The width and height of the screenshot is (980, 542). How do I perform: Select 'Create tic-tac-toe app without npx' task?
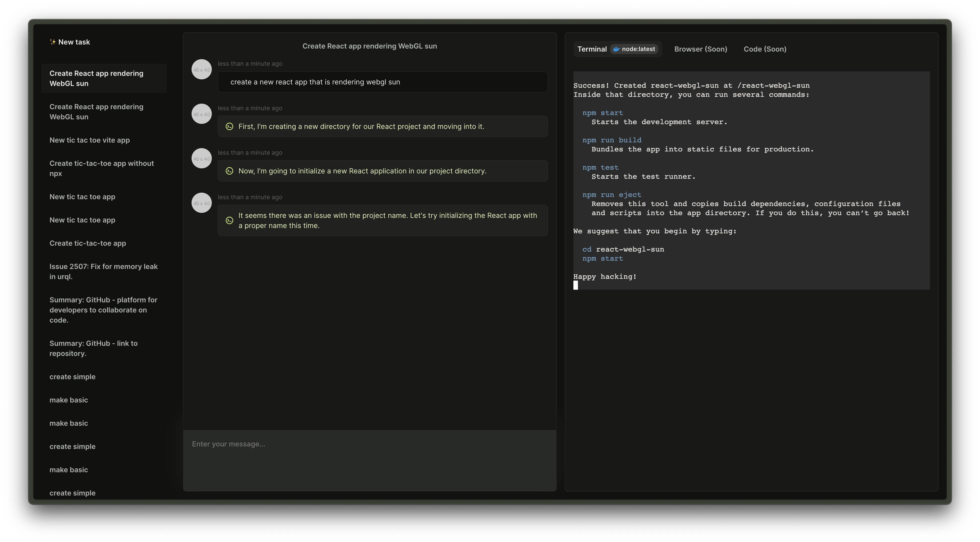(102, 168)
